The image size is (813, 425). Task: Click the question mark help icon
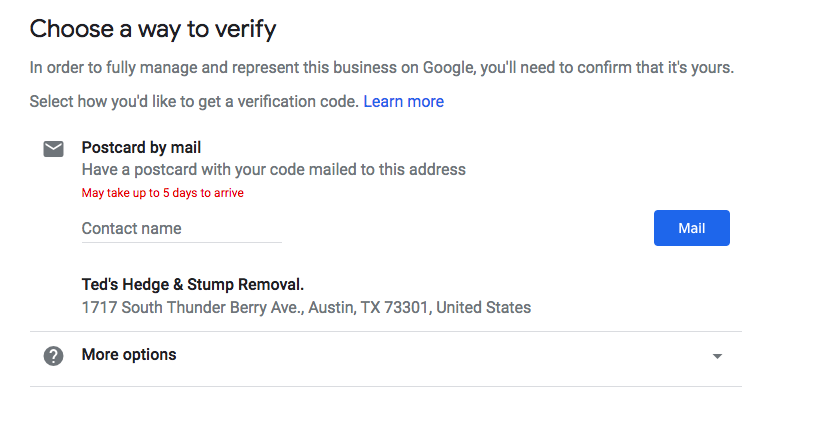(x=53, y=355)
